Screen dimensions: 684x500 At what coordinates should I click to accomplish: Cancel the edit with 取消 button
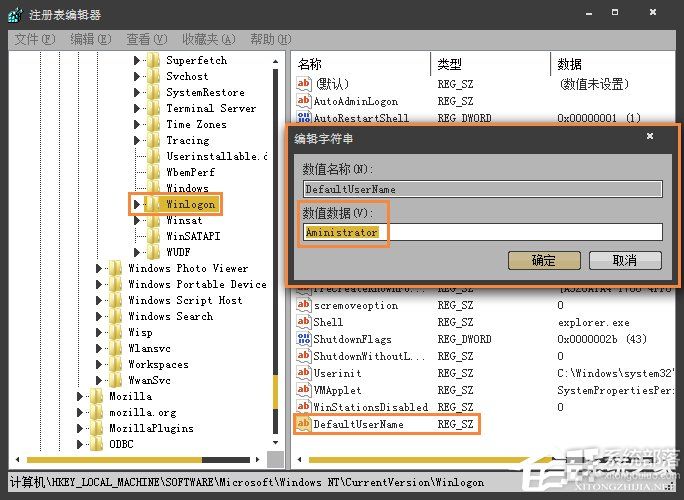click(x=625, y=260)
